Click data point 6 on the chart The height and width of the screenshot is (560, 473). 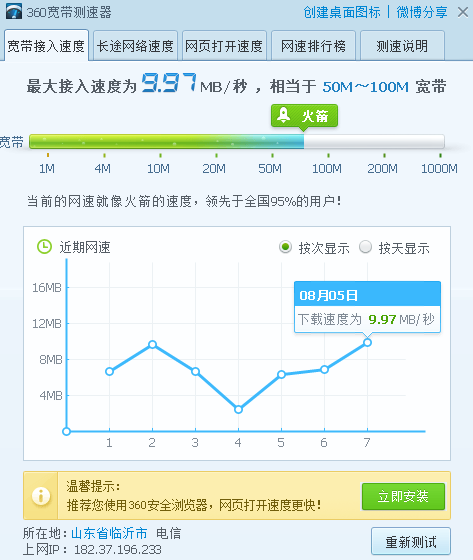tap(324, 369)
